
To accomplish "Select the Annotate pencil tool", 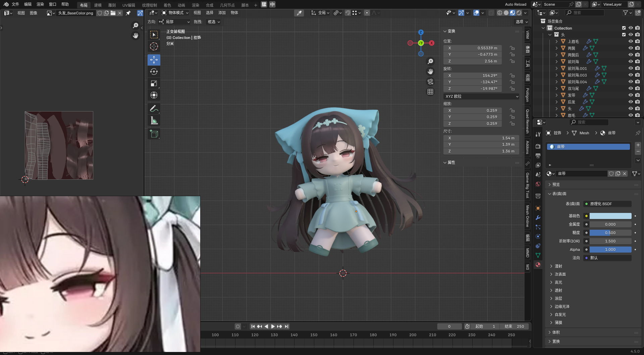I will click(x=154, y=108).
